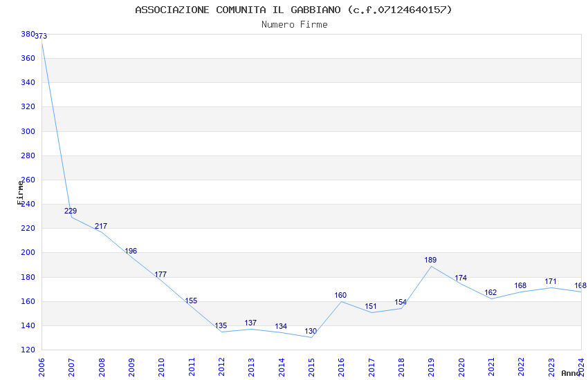This screenshot has width=588, height=380.
Task: Click the 2023 x-axis year label
Action: [551, 367]
